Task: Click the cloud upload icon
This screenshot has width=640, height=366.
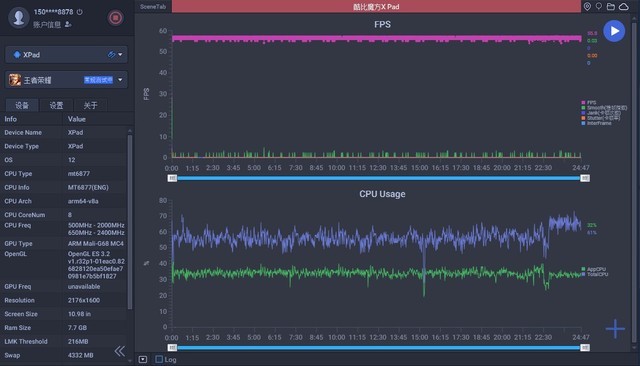Action: pos(624,7)
